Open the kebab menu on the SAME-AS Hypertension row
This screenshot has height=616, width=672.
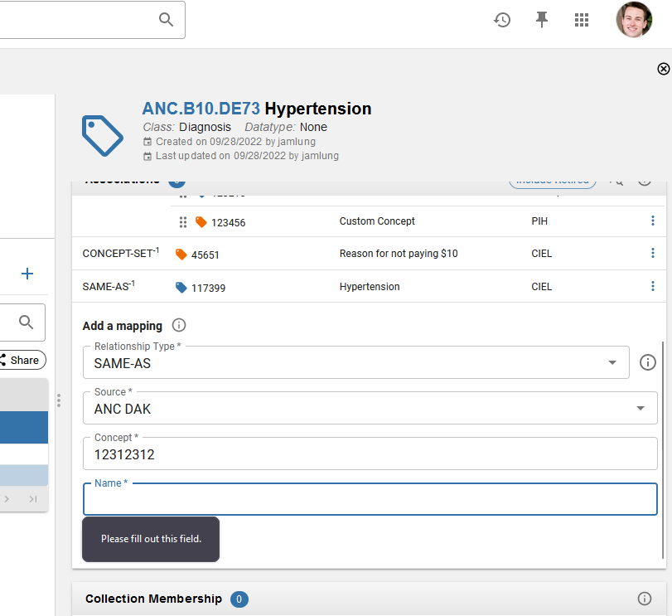click(x=653, y=286)
